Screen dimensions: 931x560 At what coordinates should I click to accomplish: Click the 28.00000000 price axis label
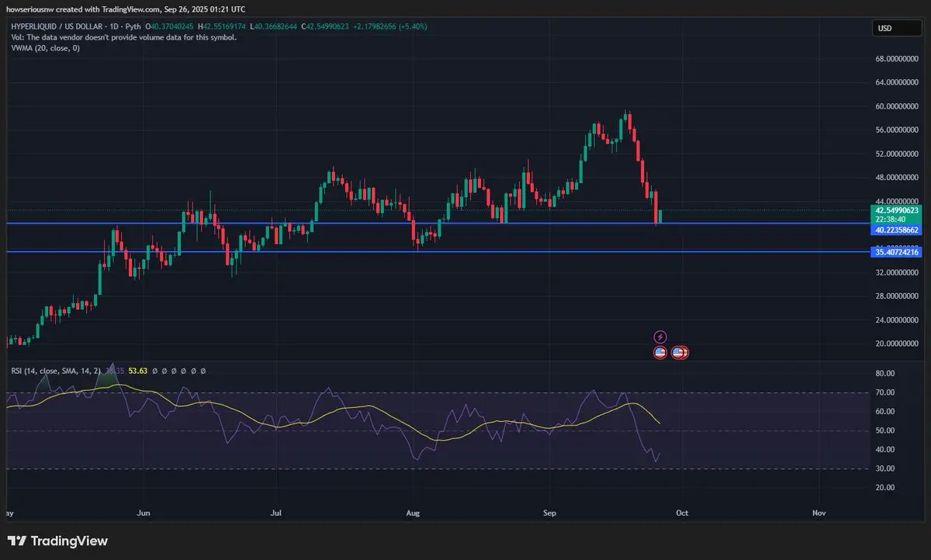point(897,296)
